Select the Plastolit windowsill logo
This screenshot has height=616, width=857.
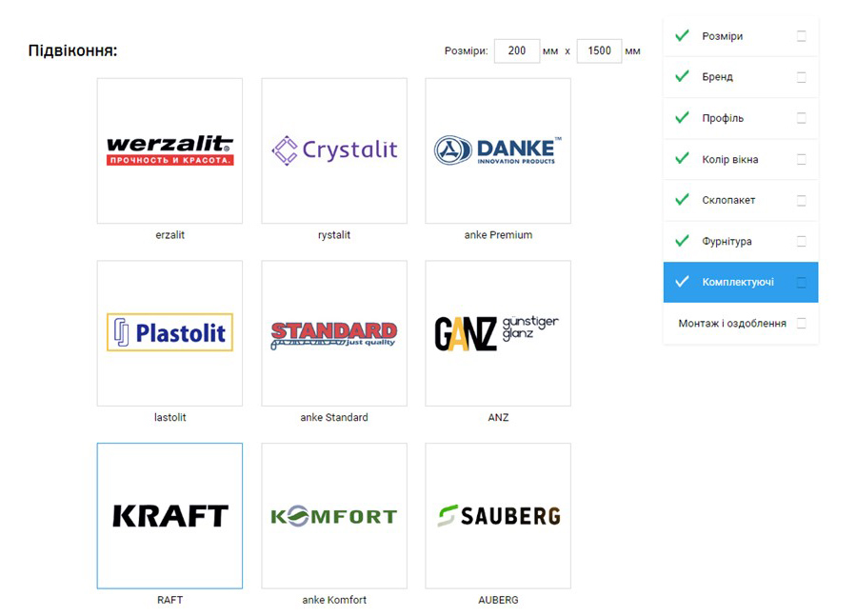169,333
